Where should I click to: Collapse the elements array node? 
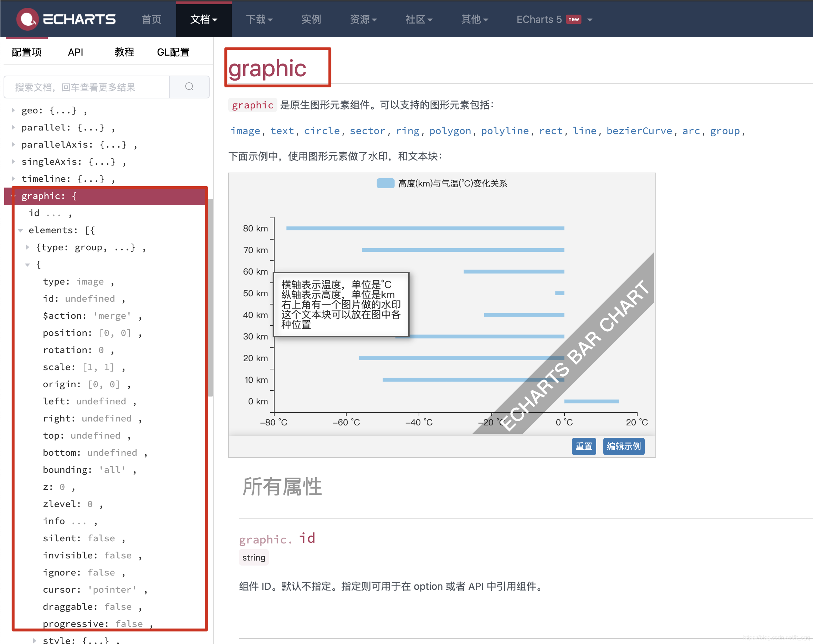(x=20, y=230)
